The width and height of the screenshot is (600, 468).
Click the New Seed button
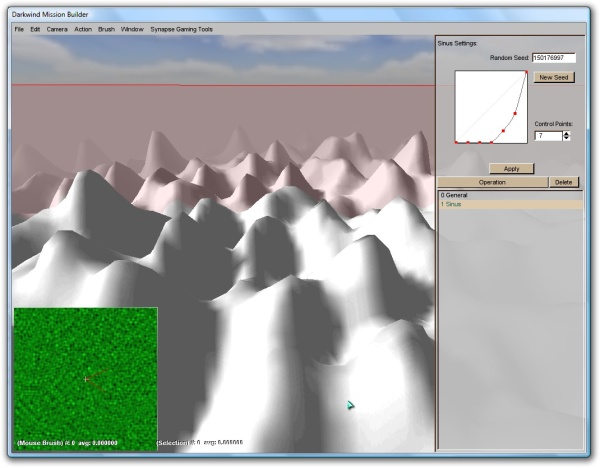tap(553, 77)
